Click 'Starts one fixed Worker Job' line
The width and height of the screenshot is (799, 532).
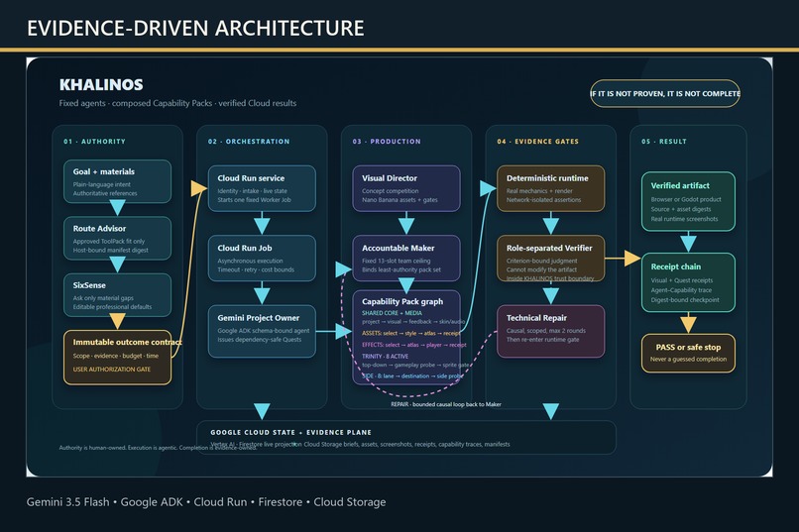pyautogui.click(x=255, y=199)
